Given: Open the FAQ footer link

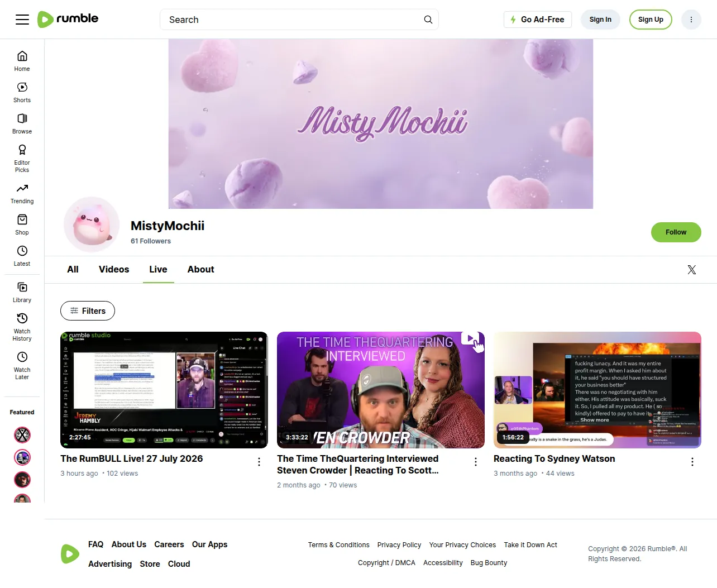Looking at the screenshot, I should [x=96, y=544].
